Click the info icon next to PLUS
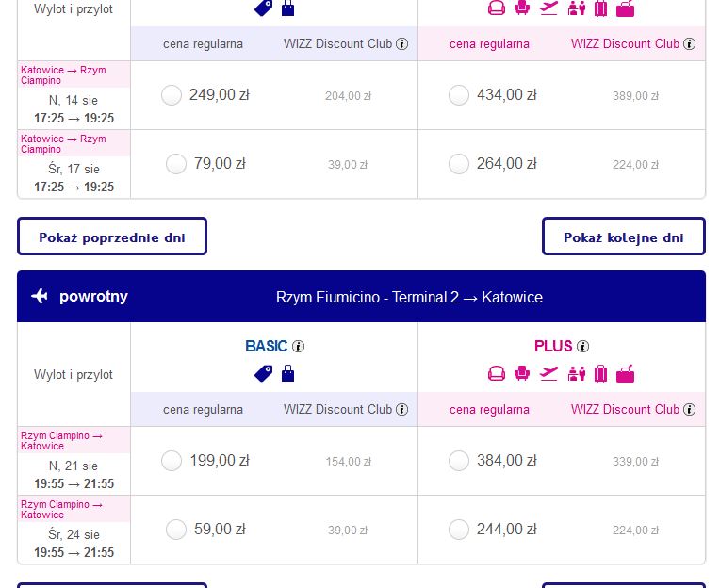The image size is (720, 588). [x=582, y=346]
